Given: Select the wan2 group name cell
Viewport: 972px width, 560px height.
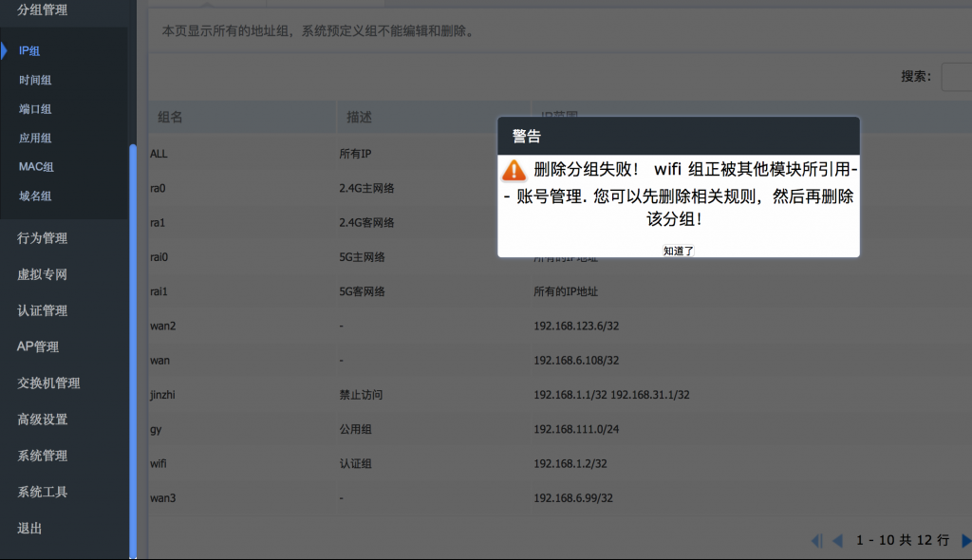Looking at the screenshot, I should pos(163,326).
